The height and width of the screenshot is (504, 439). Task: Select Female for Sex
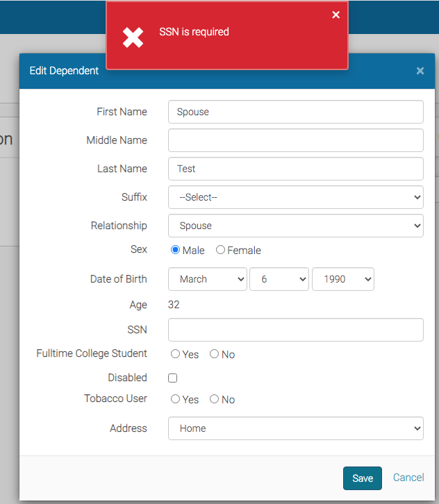[x=221, y=250]
